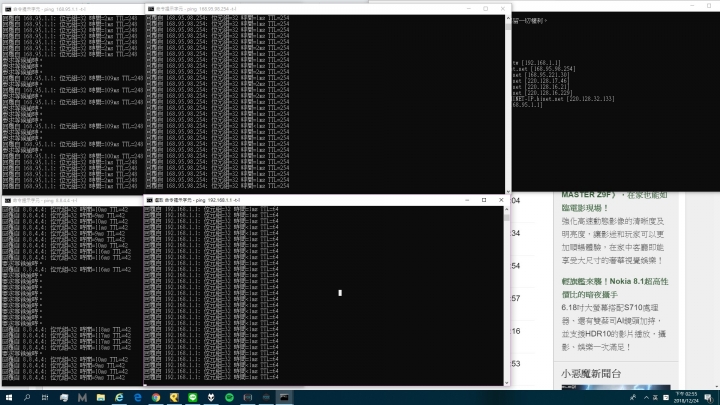Open the gray M app on the taskbar

point(82,397)
